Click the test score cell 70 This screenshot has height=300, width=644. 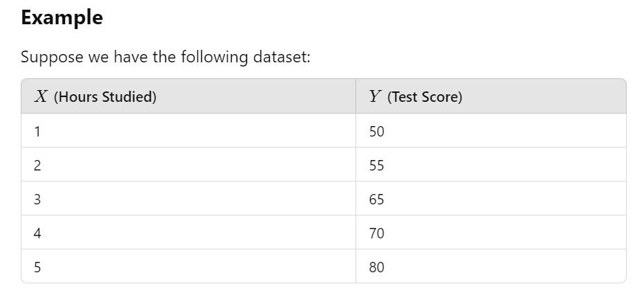(x=376, y=233)
